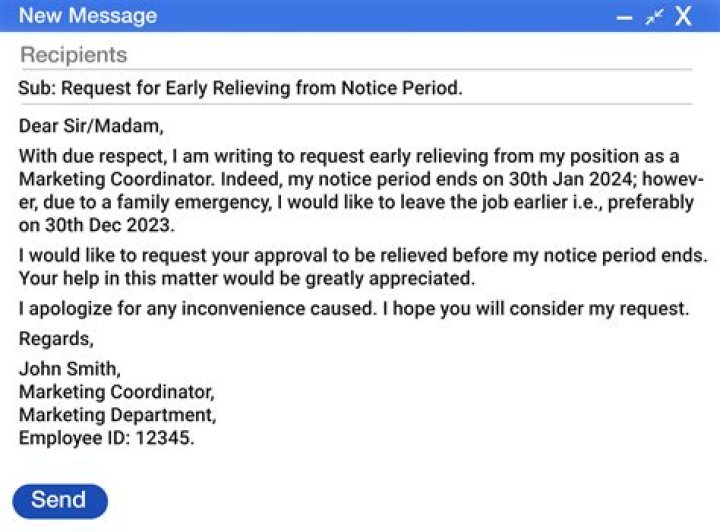Click the diagonal arrows resize icon
Screen dimensions: 720x532
pyautogui.click(x=654, y=17)
